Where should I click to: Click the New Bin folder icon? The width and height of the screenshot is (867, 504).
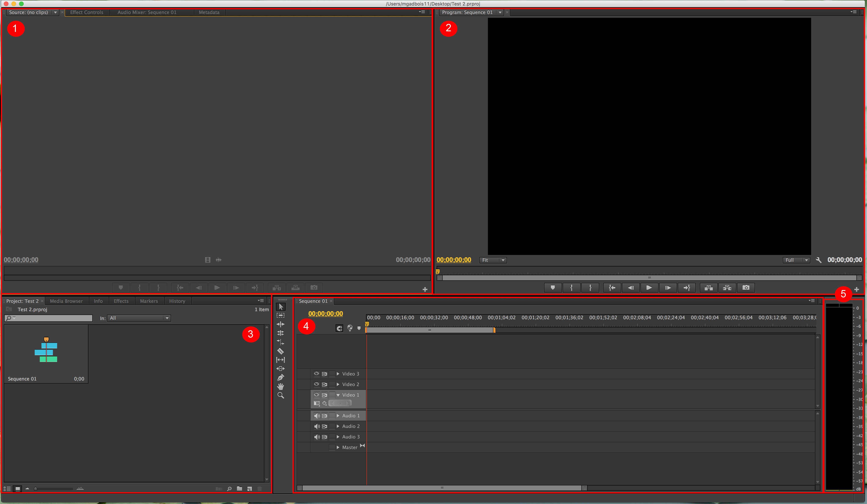pyautogui.click(x=239, y=489)
